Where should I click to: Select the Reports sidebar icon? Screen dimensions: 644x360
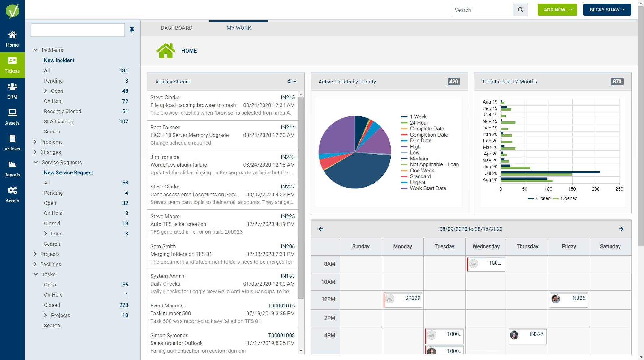12,169
